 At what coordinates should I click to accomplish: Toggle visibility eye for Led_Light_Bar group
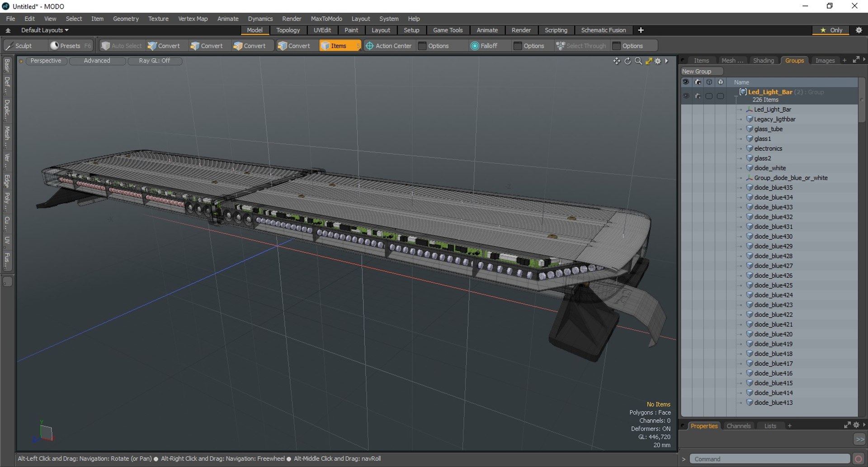[x=686, y=96]
